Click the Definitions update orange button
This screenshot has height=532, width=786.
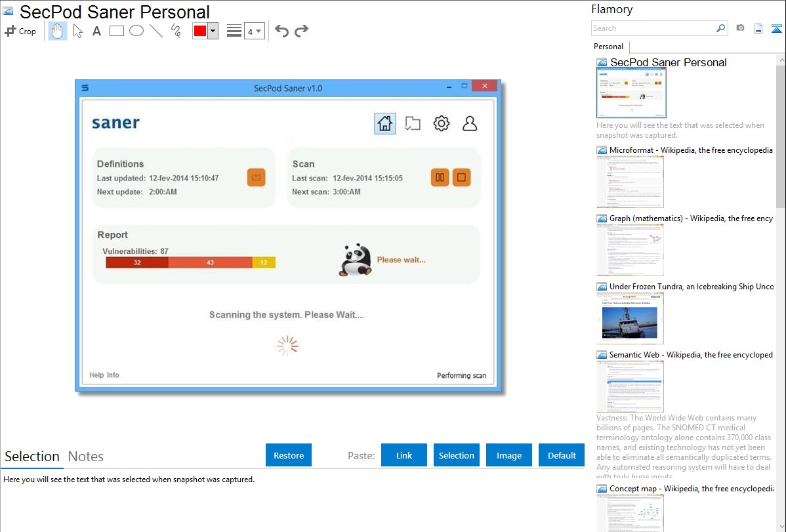(256, 178)
